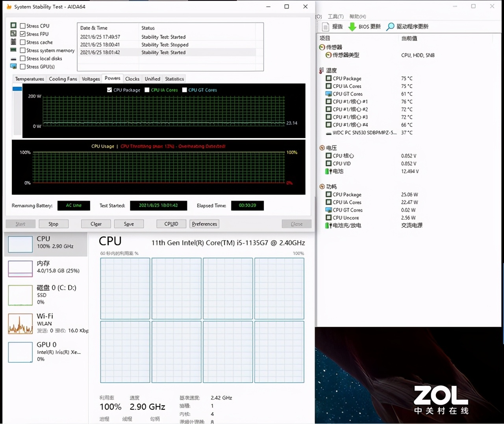Select the Voltages tab
Image resolution: width=504 pixels, height=424 pixels.
[x=91, y=79]
